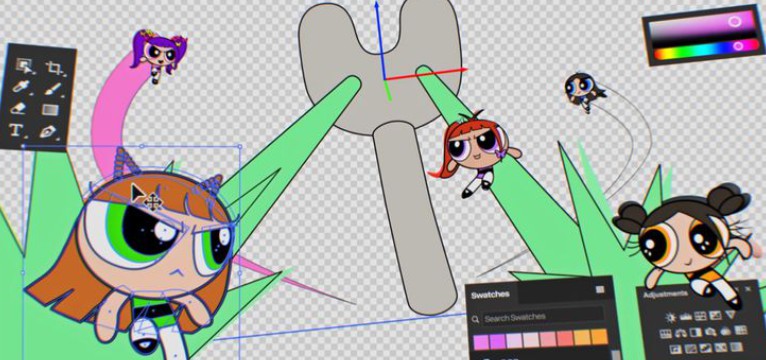Screen dimensions: 766x360
Task: Add a Vibrance adjustment (triangle icon)
Action: (730, 315)
